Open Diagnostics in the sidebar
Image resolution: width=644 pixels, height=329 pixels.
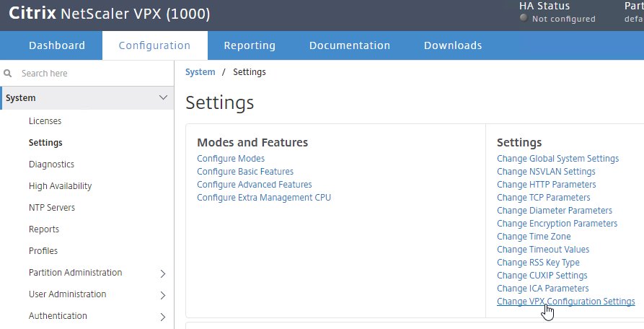pos(51,164)
